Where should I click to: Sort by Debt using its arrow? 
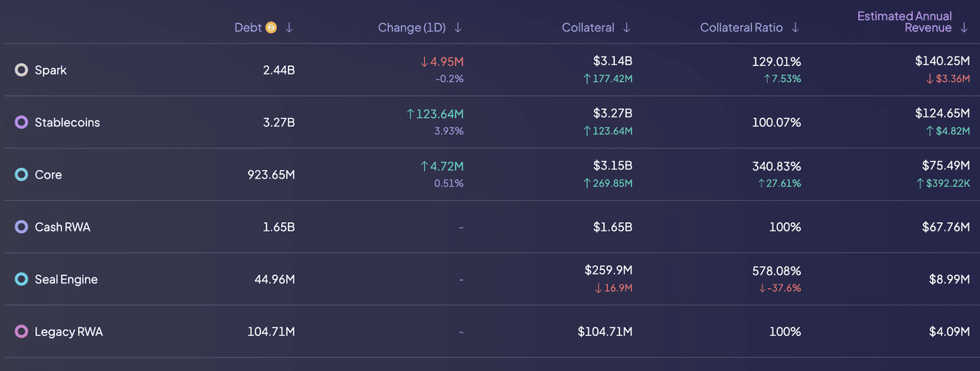point(289,28)
